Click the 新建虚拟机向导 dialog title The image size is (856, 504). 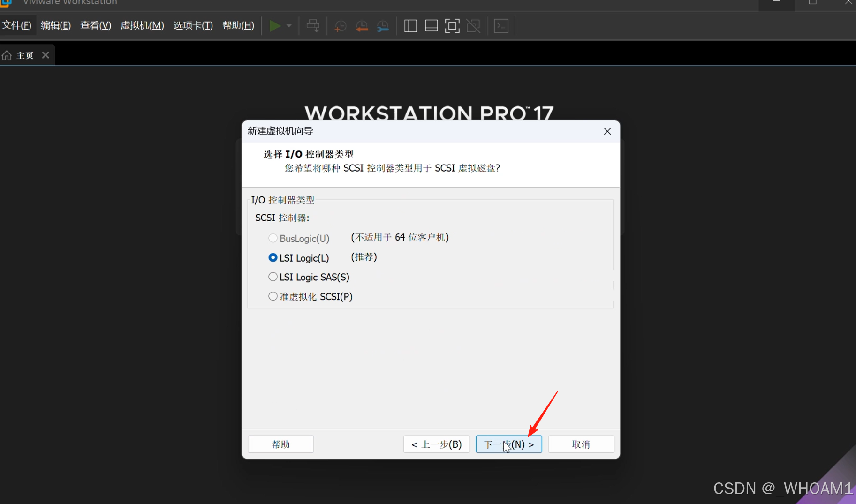click(x=280, y=131)
